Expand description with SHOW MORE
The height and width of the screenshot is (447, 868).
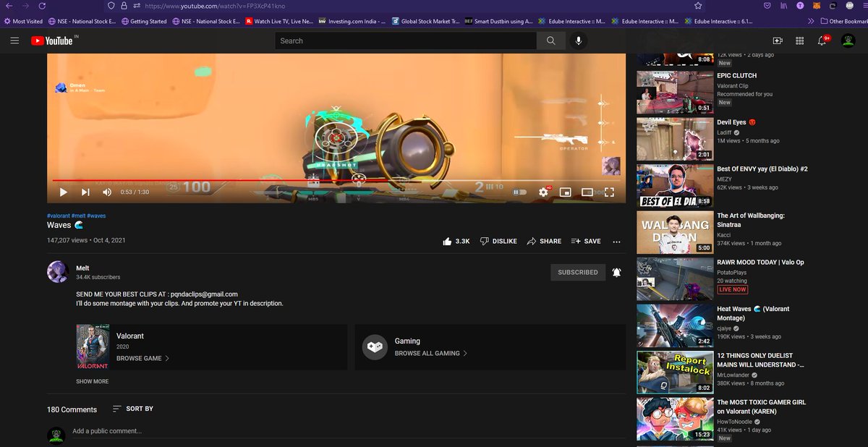point(92,381)
